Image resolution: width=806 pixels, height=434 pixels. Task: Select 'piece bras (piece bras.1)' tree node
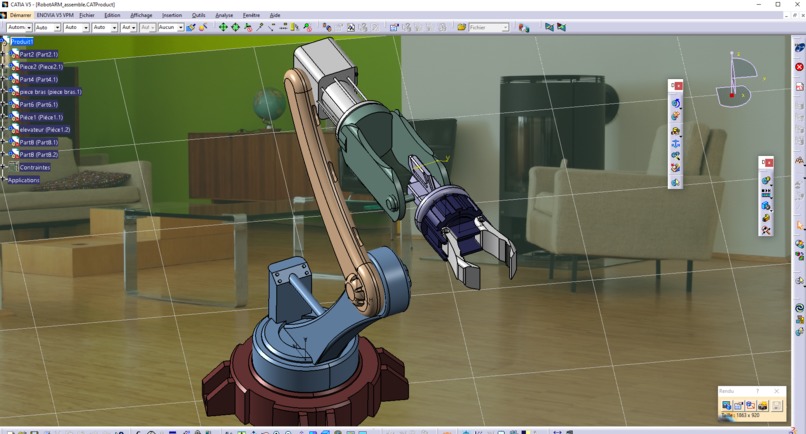pyautogui.click(x=50, y=92)
